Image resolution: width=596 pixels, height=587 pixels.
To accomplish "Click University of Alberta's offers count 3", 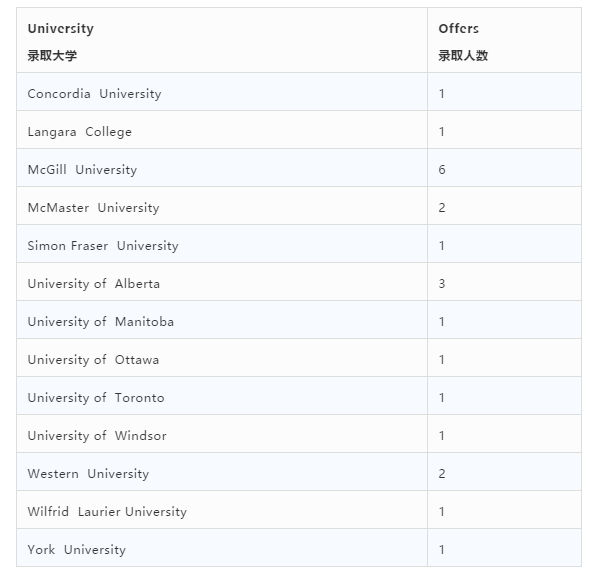I will (442, 284).
